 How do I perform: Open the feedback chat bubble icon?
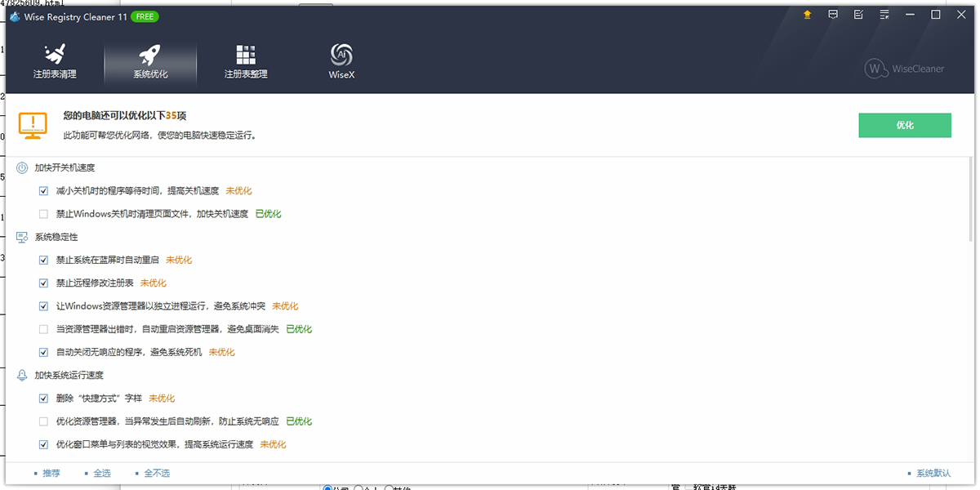tap(833, 15)
